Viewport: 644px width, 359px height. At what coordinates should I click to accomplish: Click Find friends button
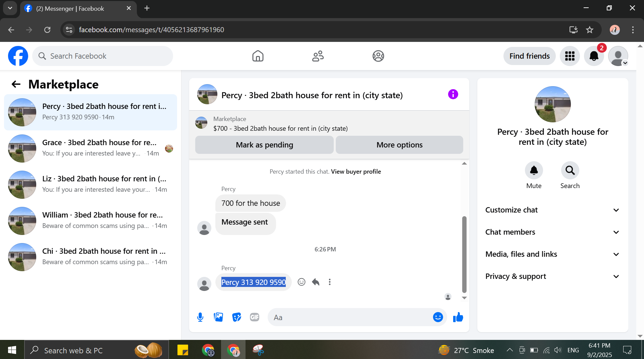[x=529, y=56]
